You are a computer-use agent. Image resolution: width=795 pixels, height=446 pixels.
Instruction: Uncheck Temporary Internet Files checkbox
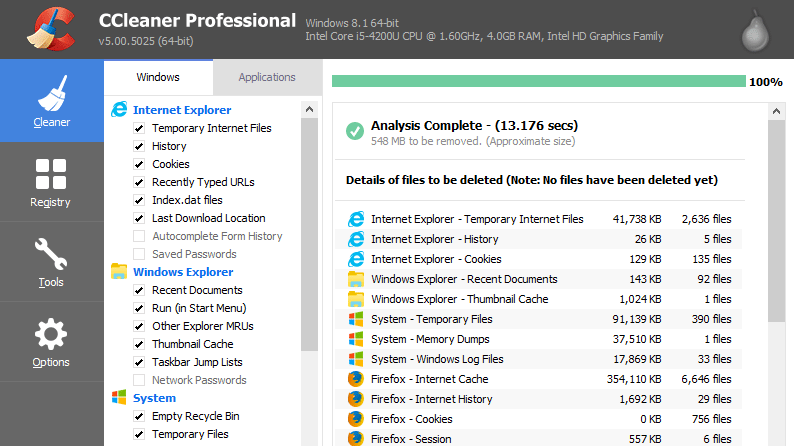(x=139, y=128)
